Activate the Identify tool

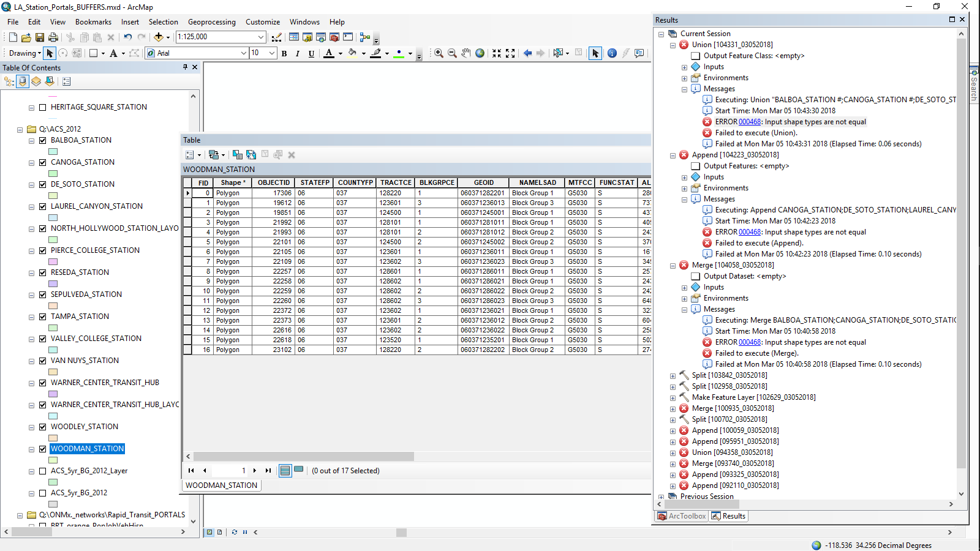[612, 53]
